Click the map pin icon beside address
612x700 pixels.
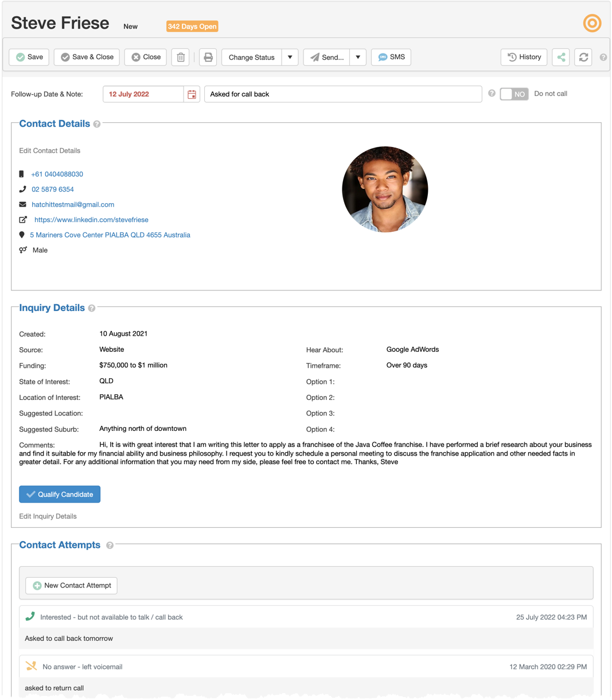[x=22, y=235]
